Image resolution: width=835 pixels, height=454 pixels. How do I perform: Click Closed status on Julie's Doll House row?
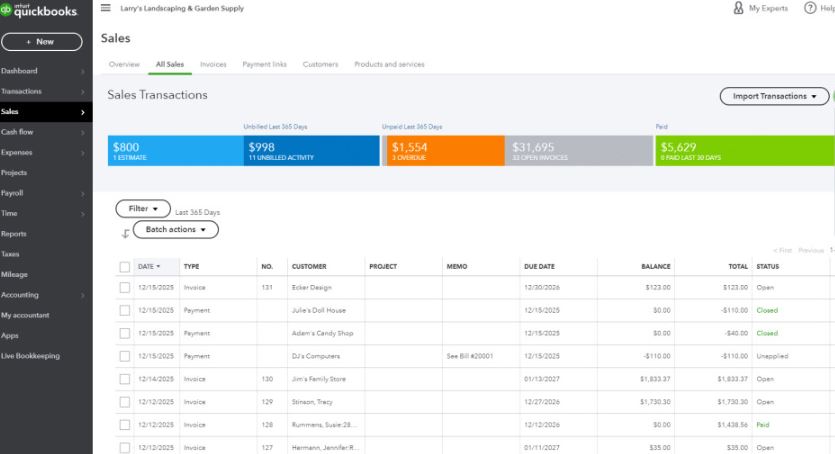coord(767,310)
